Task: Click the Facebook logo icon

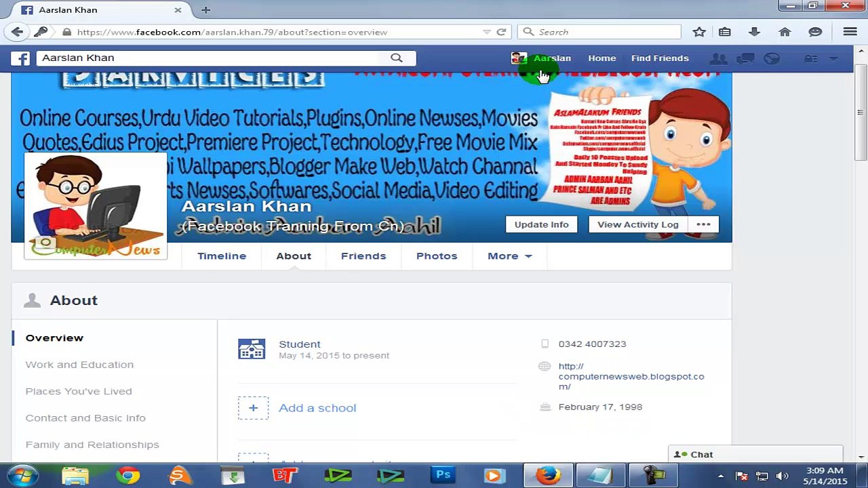Action: (x=20, y=58)
